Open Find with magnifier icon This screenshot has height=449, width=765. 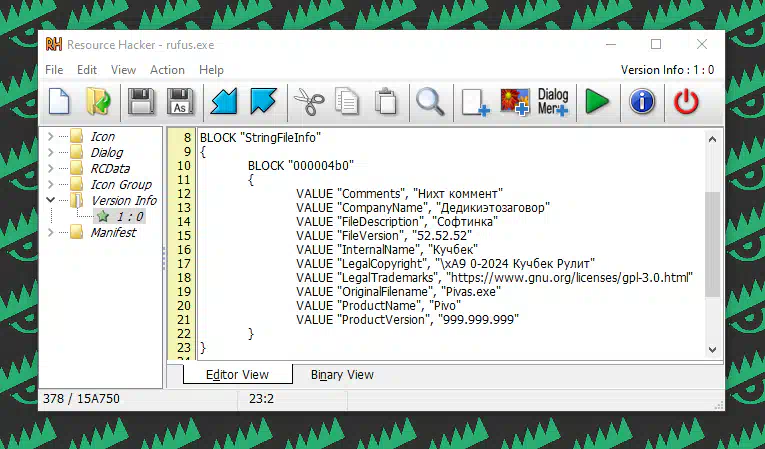[430, 102]
